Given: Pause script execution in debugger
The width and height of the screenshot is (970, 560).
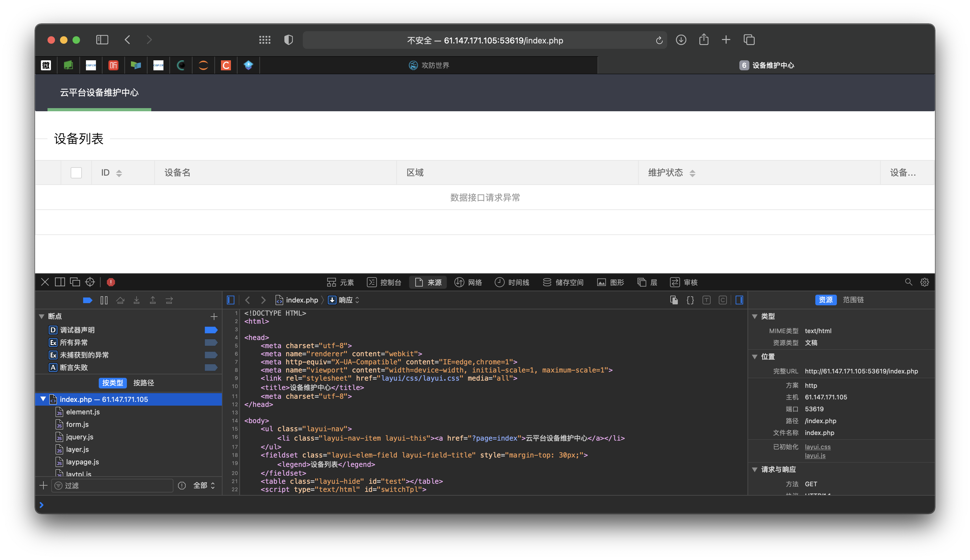Looking at the screenshot, I should point(104,300).
